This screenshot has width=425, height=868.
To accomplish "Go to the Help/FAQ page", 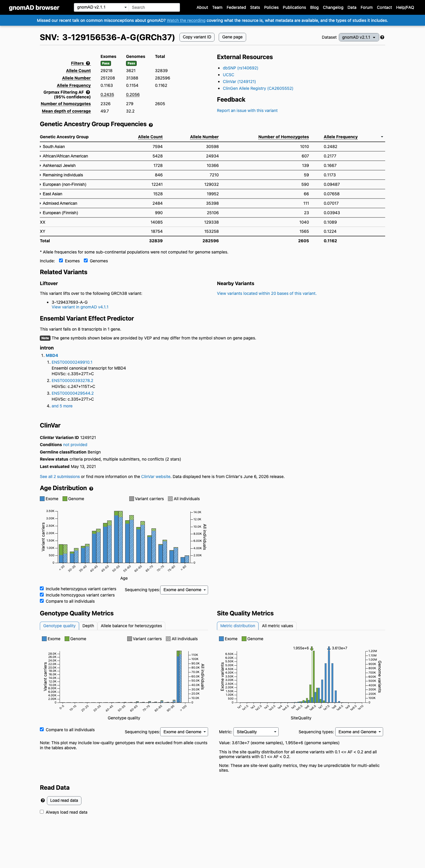I will point(405,7).
